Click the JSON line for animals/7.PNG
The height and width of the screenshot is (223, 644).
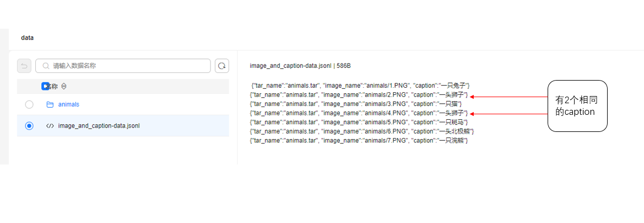pyautogui.click(x=359, y=140)
